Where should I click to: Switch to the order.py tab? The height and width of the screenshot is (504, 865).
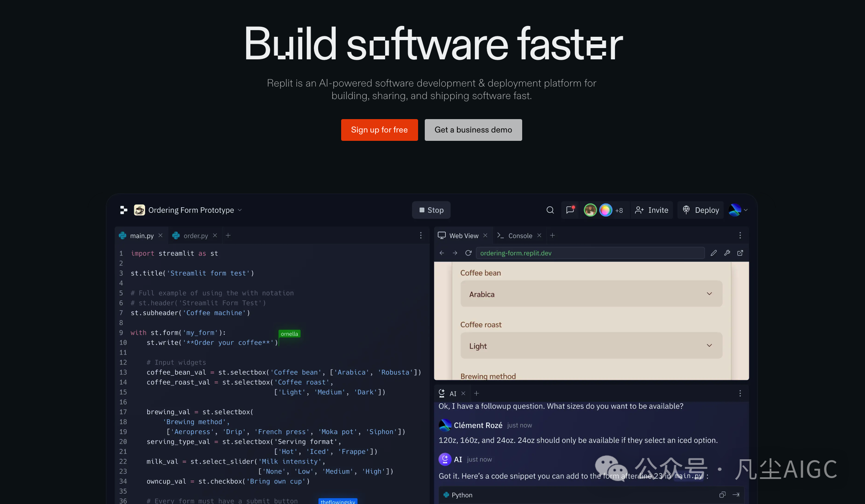coord(195,236)
